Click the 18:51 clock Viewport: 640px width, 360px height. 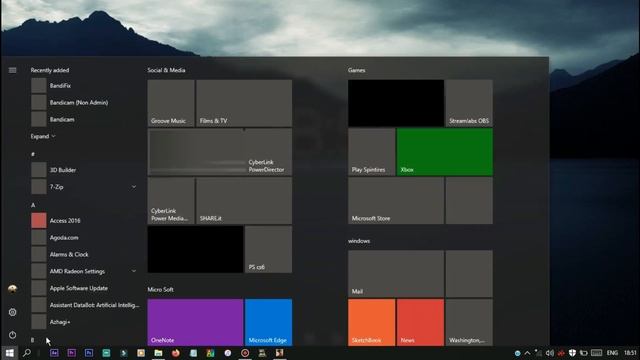pyautogui.click(x=630, y=353)
